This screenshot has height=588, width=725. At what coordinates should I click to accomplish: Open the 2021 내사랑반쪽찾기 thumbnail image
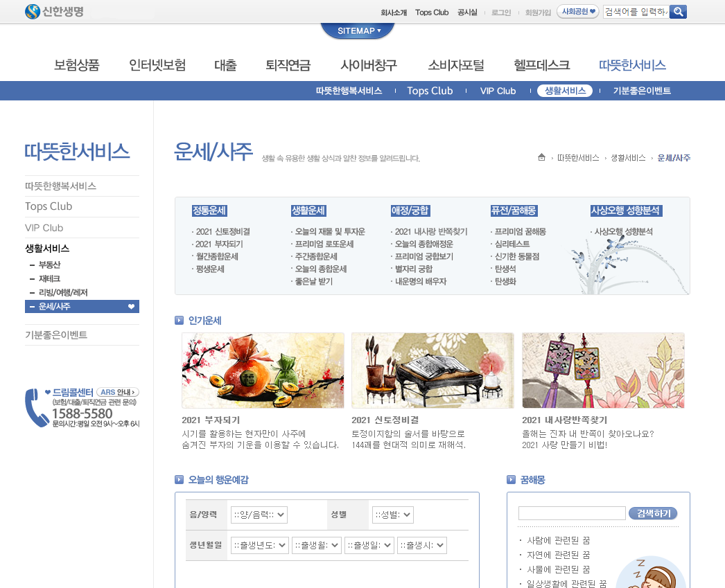603,371
